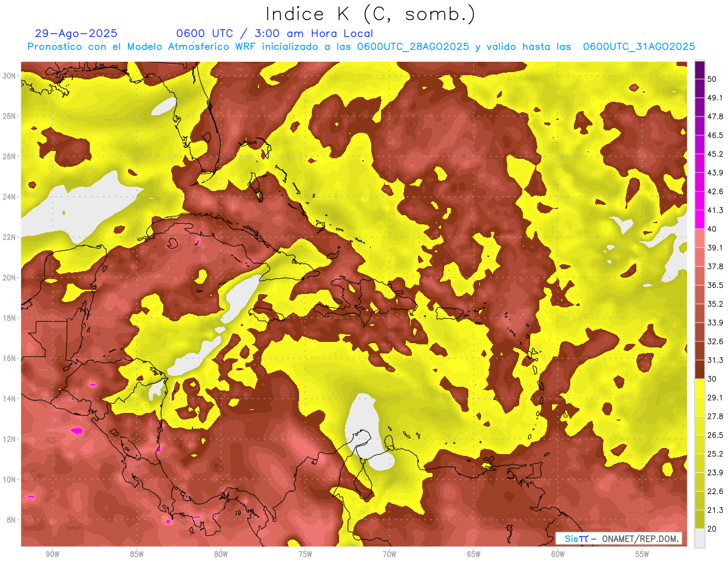Click the "Pronóstico con el Modelo Atmosférico WRF" line
The image size is (728, 562).
[361, 47]
